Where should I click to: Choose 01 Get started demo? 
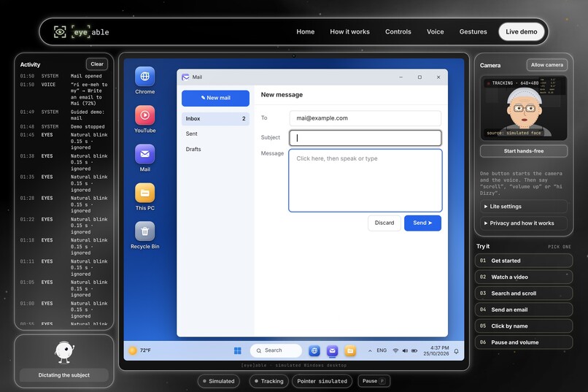(524, 261)
